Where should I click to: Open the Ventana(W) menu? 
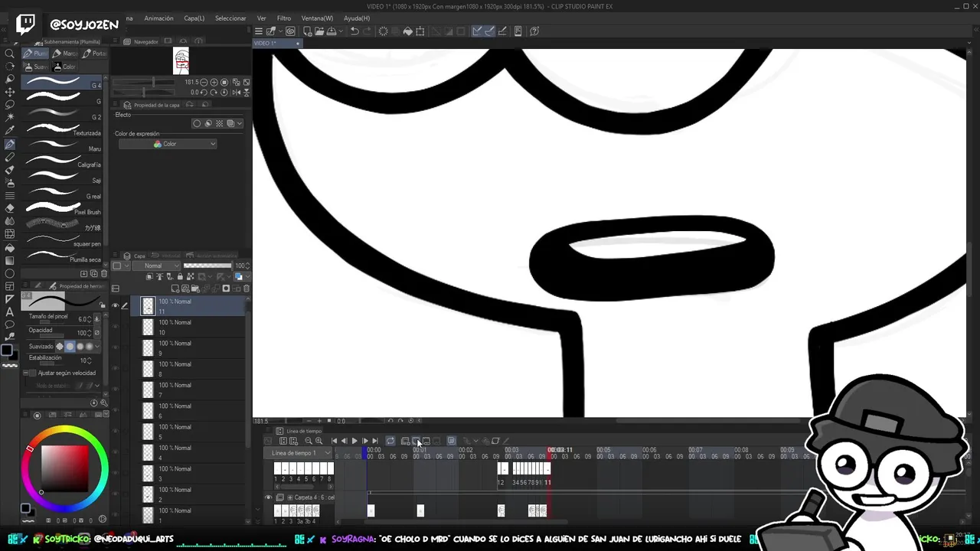317,18
